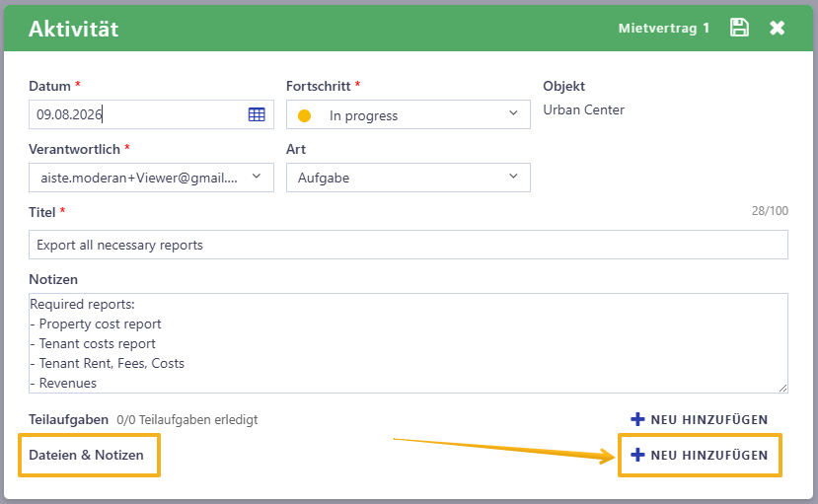Add a new file or note via Neu hinzufügen
Screen dimensions: 818x504
pos(699,455)
